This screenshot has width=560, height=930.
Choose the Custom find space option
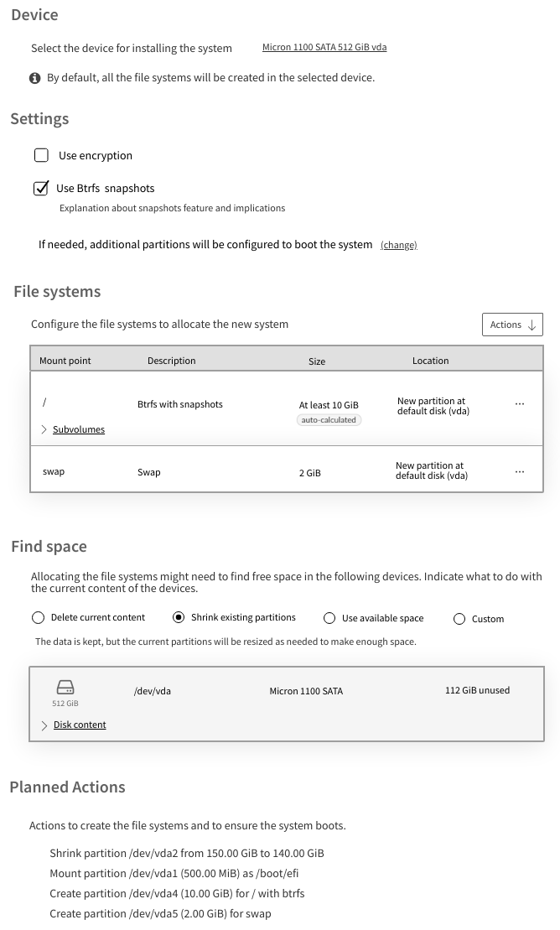point(459,619)
